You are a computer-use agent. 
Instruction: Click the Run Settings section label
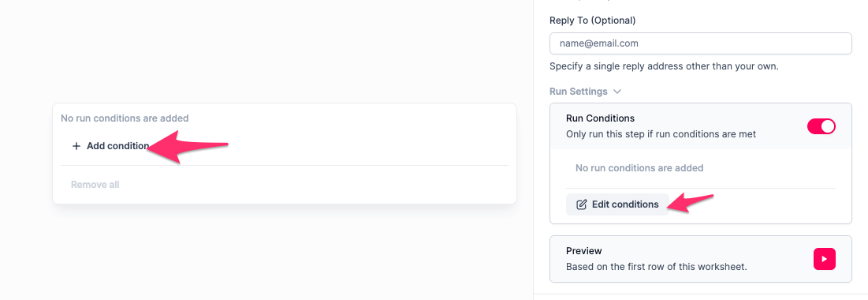click(x=579, y=92)
